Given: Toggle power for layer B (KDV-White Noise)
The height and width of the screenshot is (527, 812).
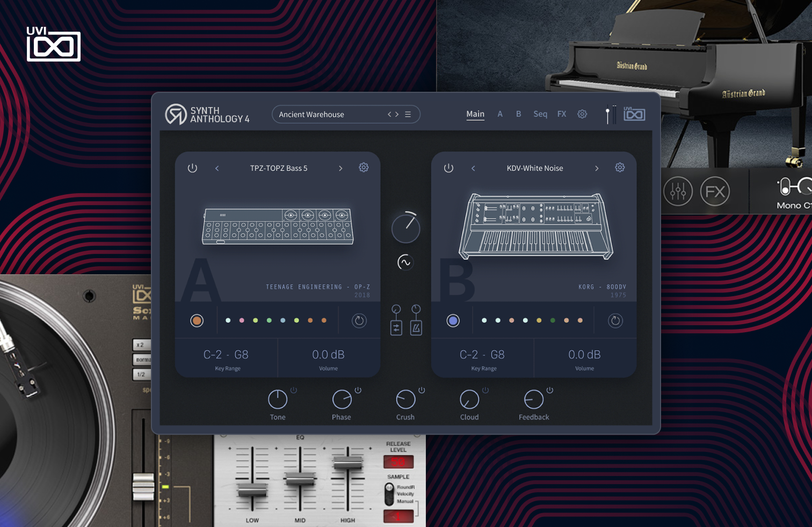Looking at the screenshot, I should pyautogui.click(x=448, y=168).
